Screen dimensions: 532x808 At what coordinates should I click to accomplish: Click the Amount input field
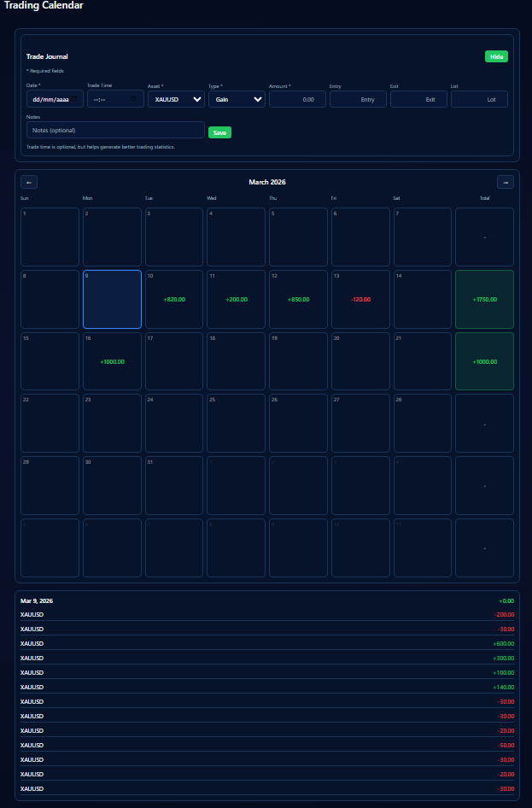(x=297, y=99)
